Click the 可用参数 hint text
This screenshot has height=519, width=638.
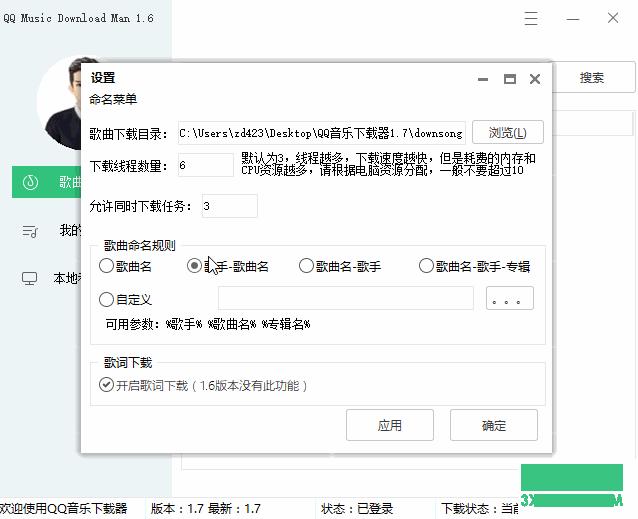208,324
